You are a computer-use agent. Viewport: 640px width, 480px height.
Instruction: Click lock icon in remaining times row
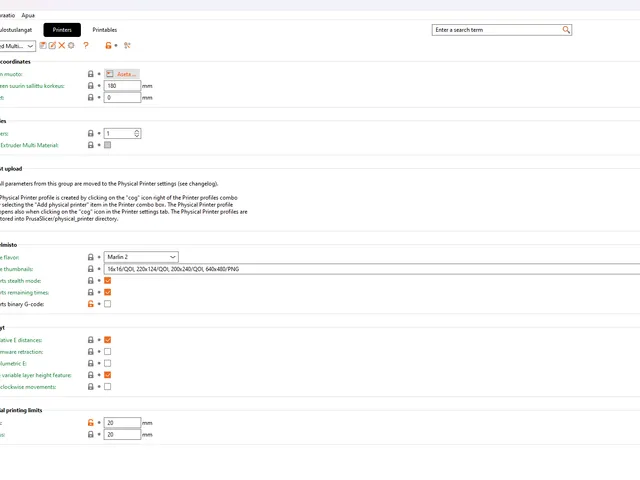(x=91, y=292)
